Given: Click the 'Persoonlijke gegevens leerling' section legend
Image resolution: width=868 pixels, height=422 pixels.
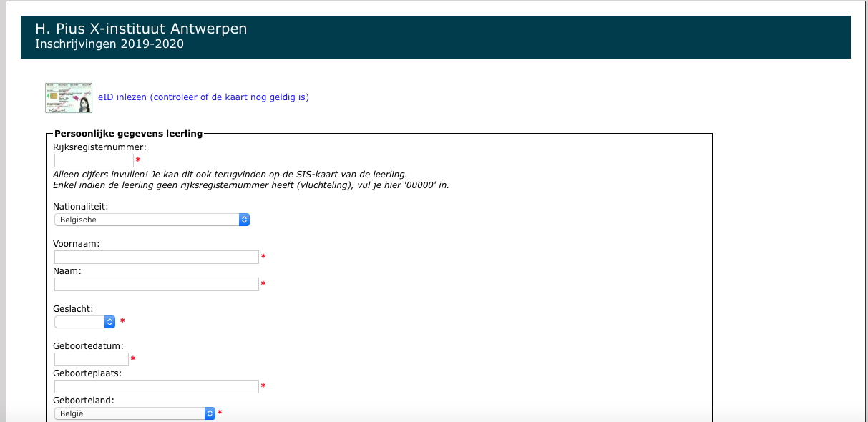Looking at the screenshot, I should point(129,133).
